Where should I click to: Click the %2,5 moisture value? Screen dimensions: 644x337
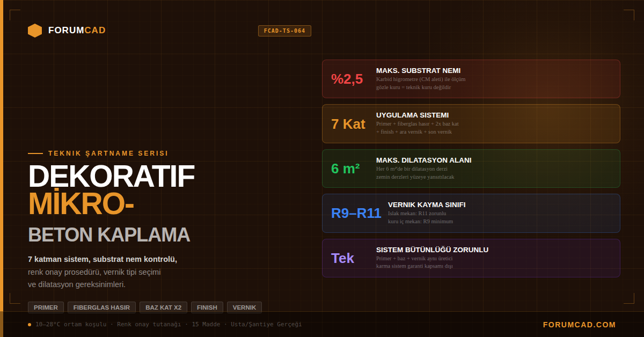click(x=347, y=79)
